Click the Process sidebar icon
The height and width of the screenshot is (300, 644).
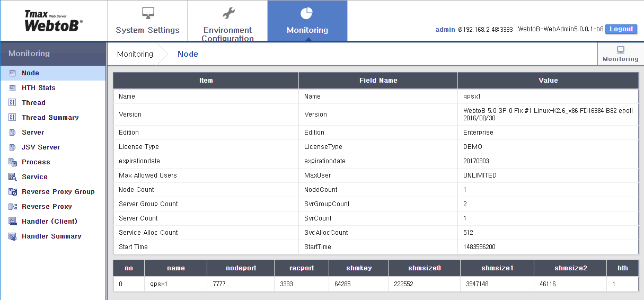point(13,162)
